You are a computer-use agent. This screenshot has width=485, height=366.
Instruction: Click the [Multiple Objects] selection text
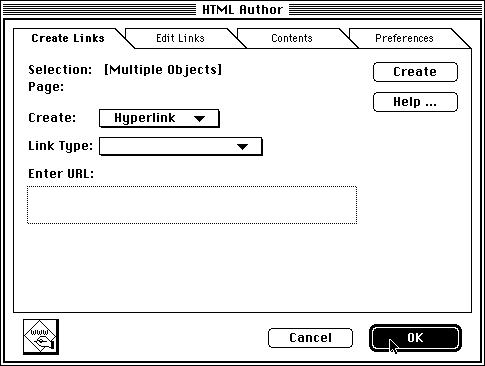pyautogui.click(x=163, y=70)
